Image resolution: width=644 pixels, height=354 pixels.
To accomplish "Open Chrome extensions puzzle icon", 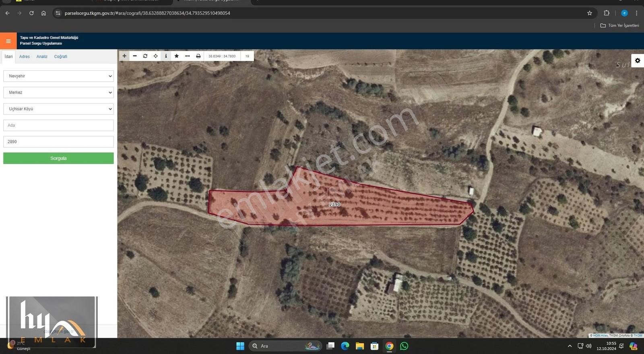I will tap(607, 13).
